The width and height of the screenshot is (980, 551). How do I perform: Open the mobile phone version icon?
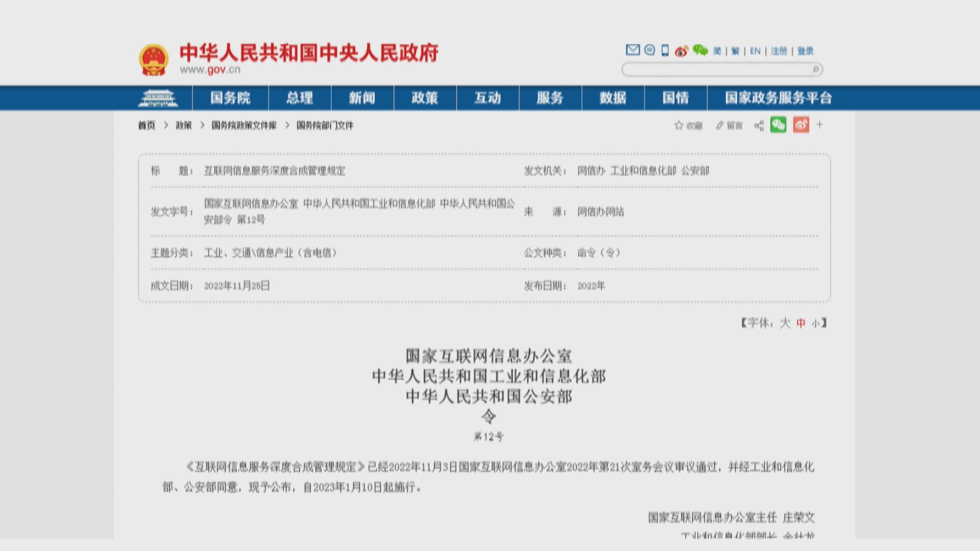(x=665, y=49)
